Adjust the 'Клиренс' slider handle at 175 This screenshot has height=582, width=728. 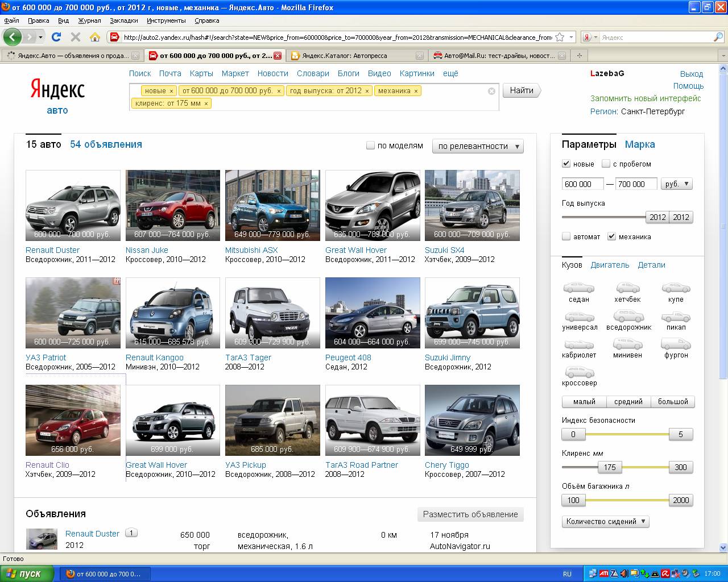click(x=610, y=467)
